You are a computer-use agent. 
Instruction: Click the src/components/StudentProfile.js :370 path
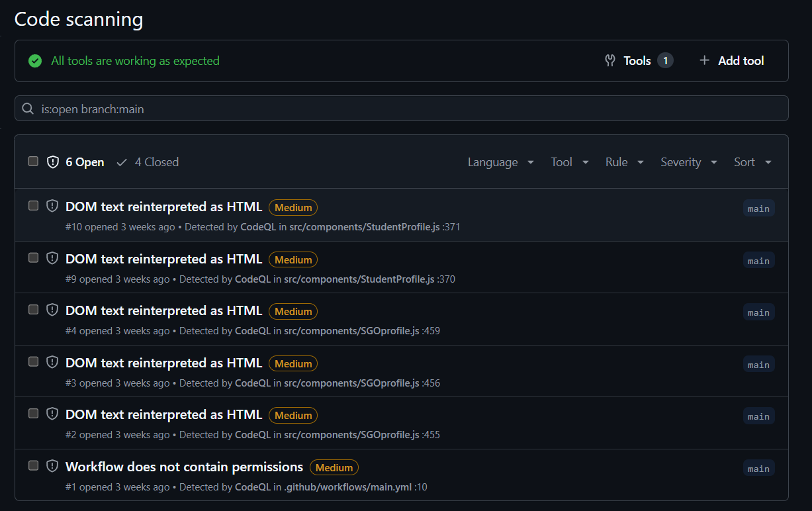pos(369,279)
